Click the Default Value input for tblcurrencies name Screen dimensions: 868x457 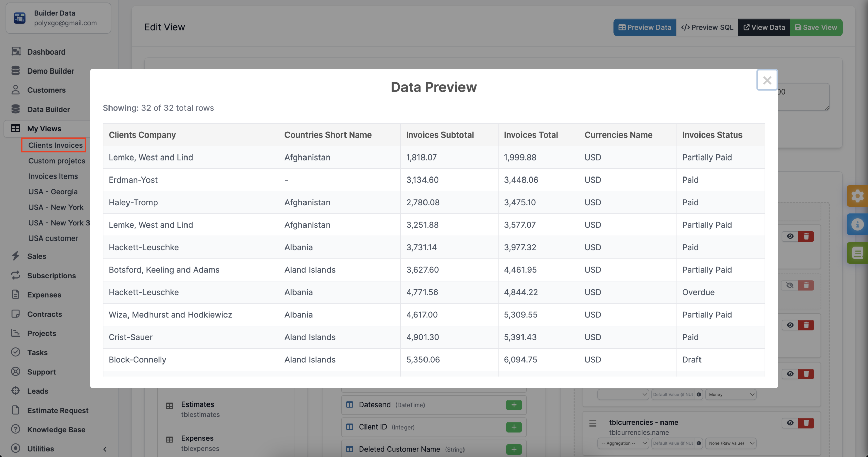(673, 443)
